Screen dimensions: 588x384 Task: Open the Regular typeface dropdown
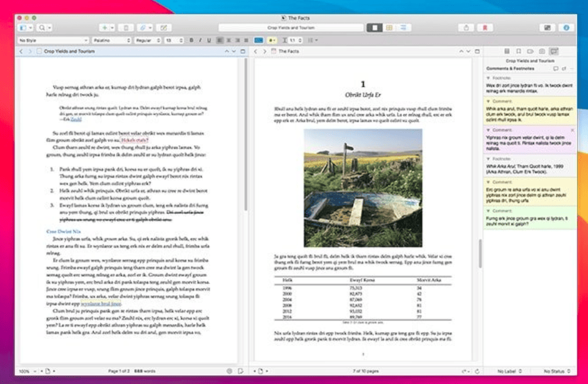[x=148, y=40]
